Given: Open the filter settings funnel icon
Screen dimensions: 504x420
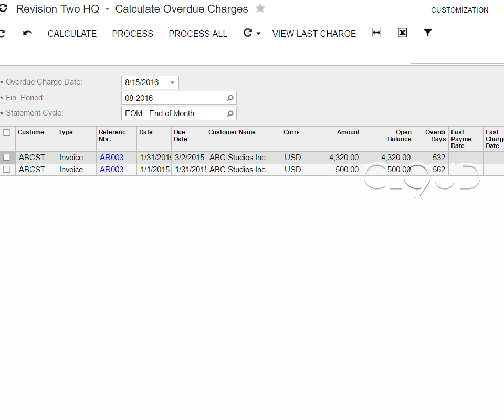Looking at the screenshot, I should click(428, 33).
